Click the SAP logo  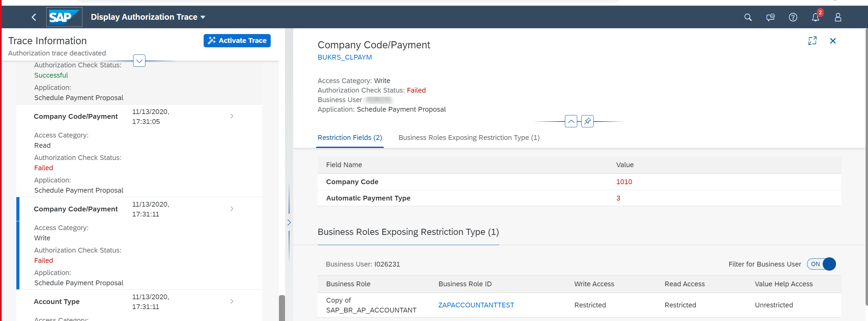[64, 17]
